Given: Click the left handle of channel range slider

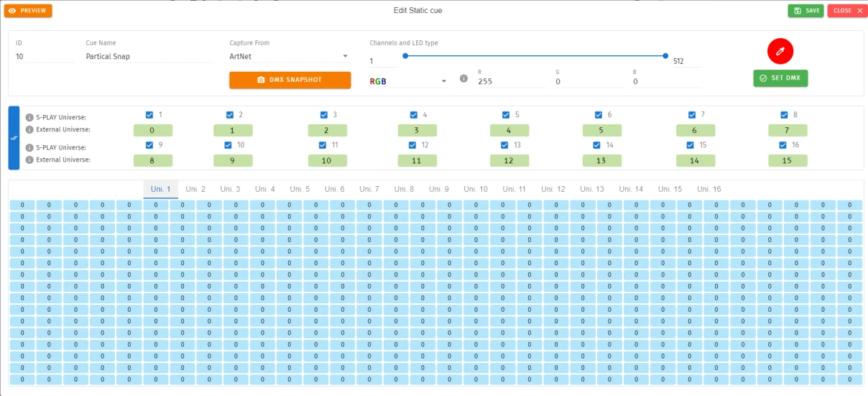Looking at the screenshot, I should 405,55.
